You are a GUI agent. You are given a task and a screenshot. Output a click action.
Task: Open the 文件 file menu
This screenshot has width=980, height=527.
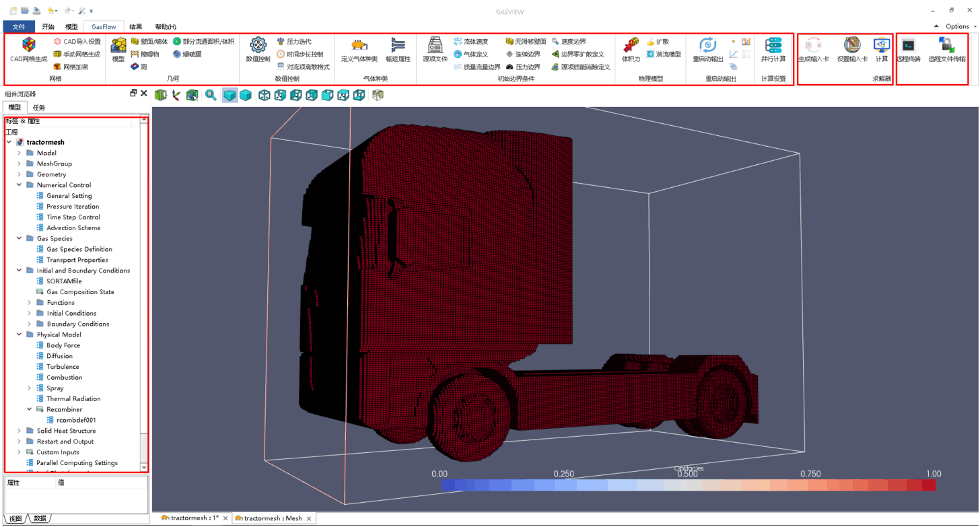coord(19,27)
